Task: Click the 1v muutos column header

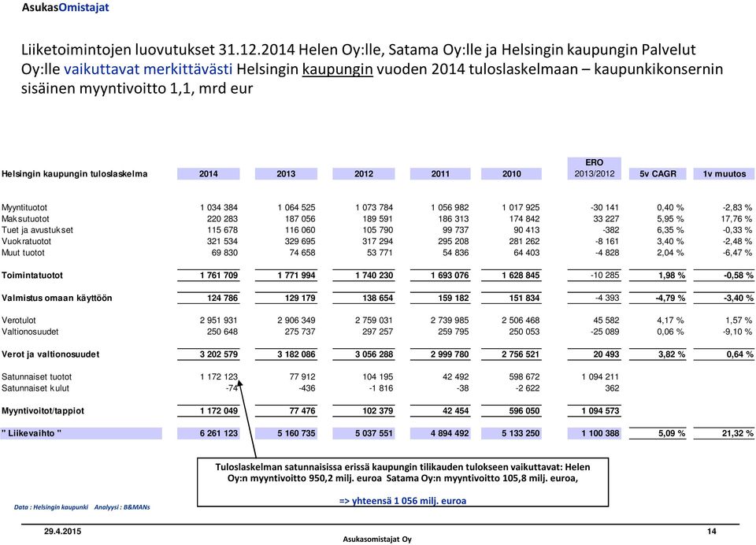Action: pyautogui.click(x=724, y=173)
